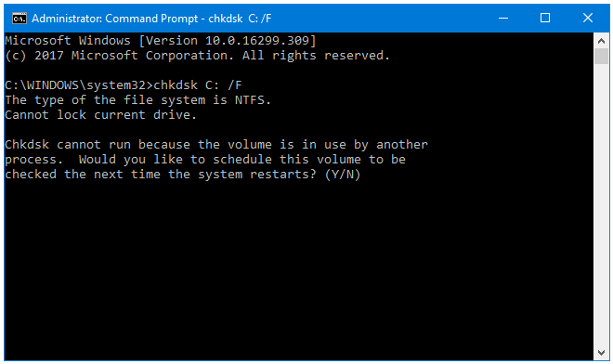This screenshot has width=613, height=364.
Task: Close the Administrator Command Prompt window
Action: (588, 18)
